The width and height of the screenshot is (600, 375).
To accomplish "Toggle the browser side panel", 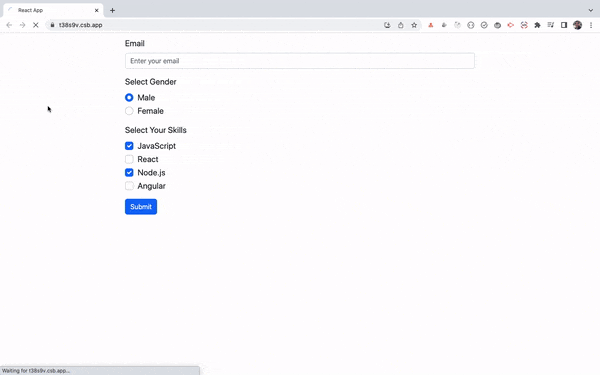I will click(x=564, y=25).
